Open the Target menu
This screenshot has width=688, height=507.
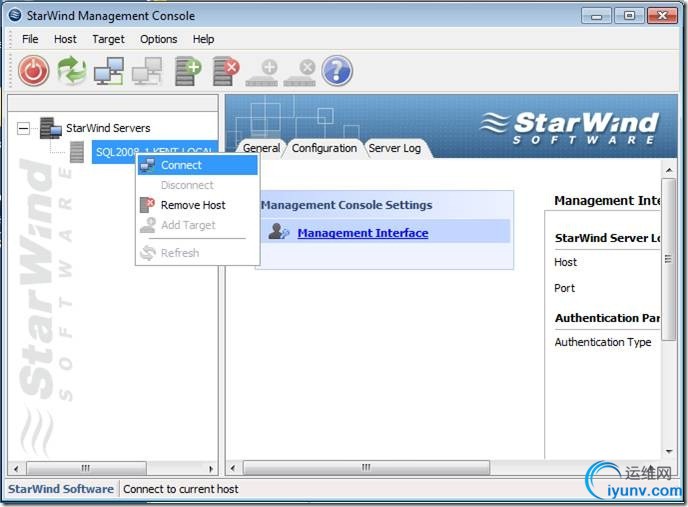108,39
